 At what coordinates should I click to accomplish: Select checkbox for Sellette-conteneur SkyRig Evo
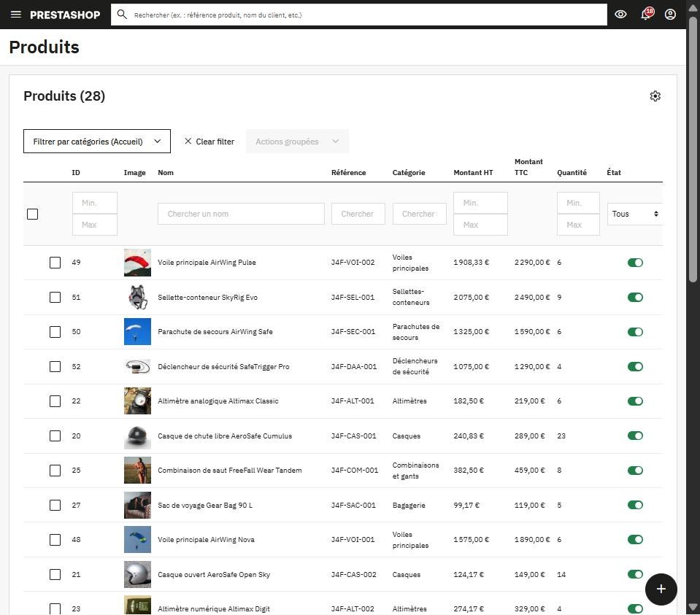[55, 297]
